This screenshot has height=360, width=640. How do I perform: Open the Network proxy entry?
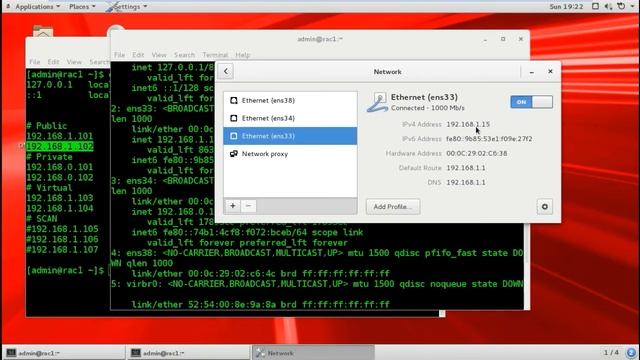point(290,154)
